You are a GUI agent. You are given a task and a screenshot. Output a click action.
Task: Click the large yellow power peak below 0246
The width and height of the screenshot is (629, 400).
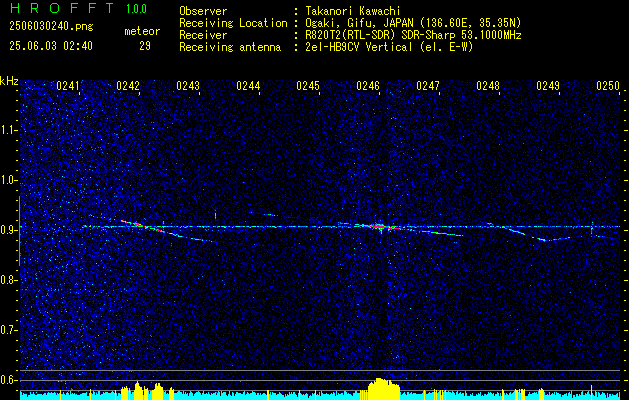pos(384,388)
